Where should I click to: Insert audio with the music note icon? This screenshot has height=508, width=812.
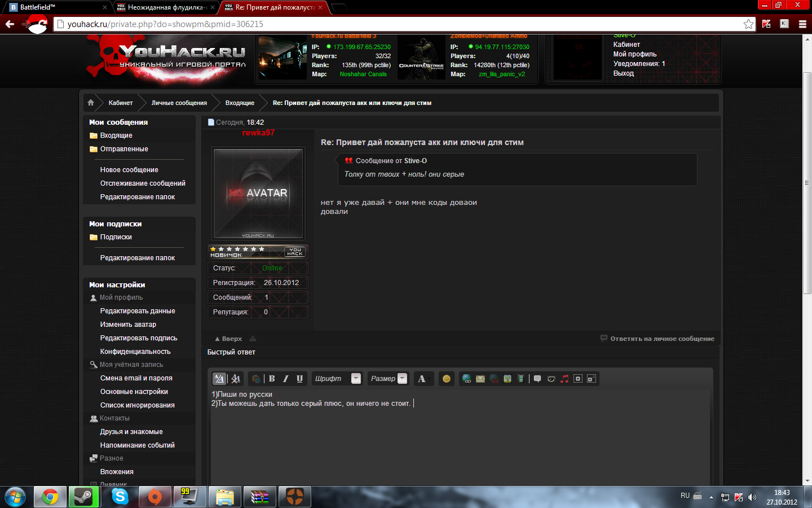[564, 379]
